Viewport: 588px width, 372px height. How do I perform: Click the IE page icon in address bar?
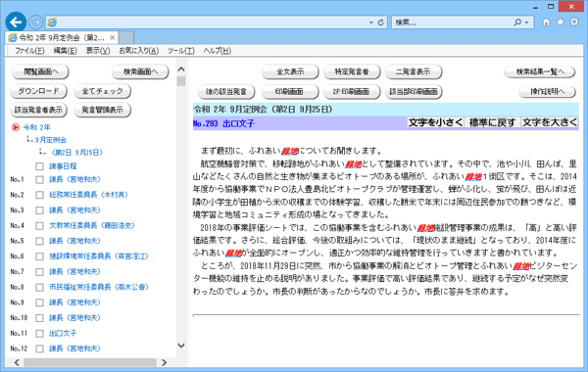click(x=53, y=23)
